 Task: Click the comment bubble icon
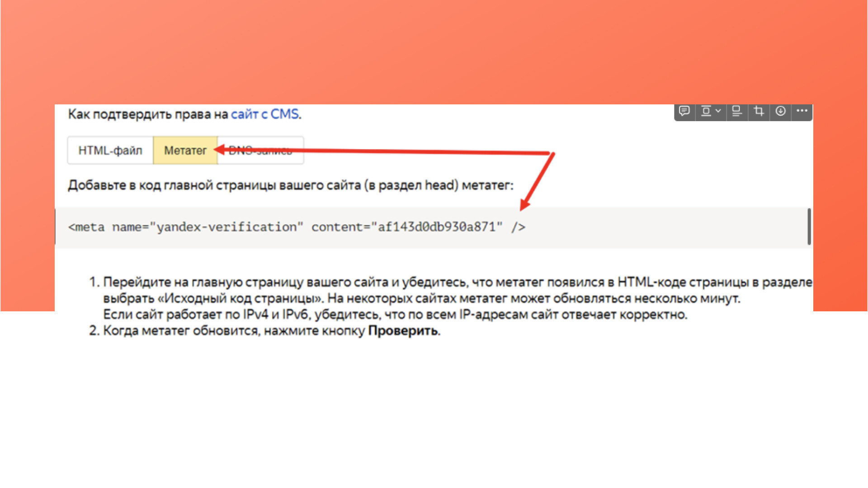pyautogui.click(x=684, y=111)
